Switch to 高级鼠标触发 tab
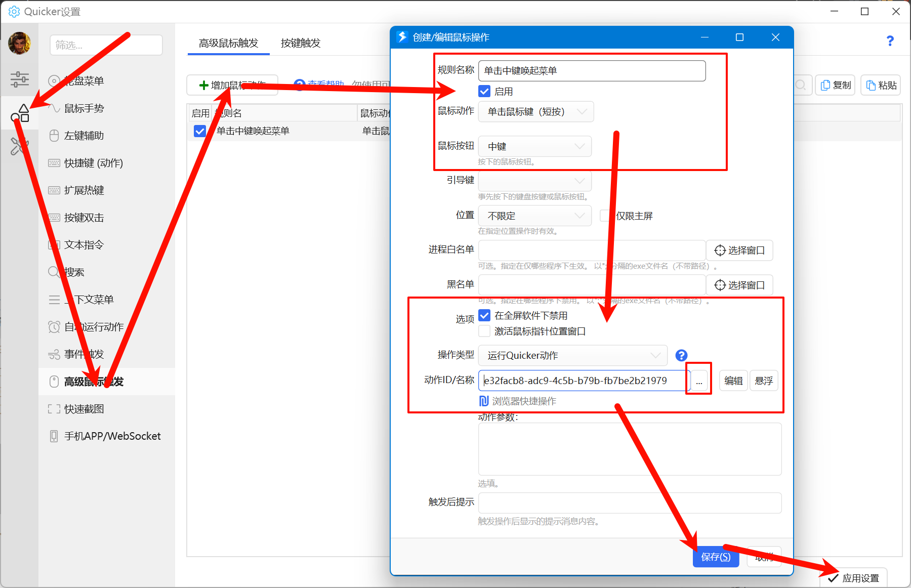The height and width of the screenshot is (588, 911). [x=228, y=43]
